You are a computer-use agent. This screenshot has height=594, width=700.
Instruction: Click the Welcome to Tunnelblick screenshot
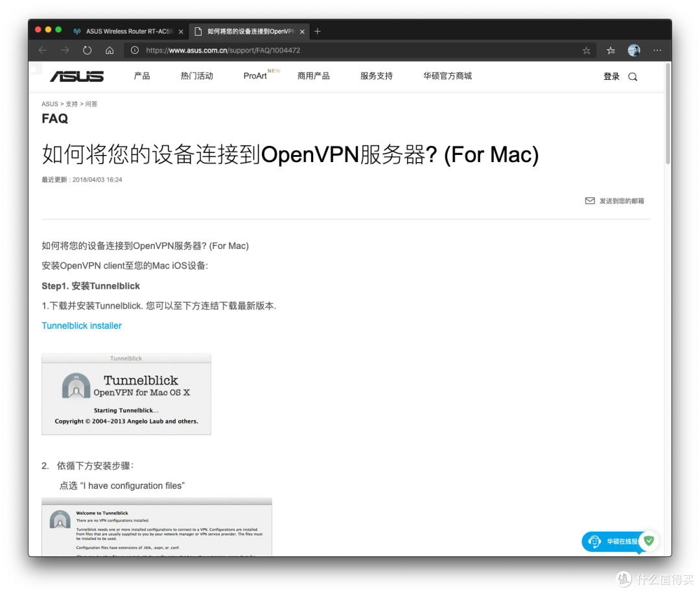[157, 527]
